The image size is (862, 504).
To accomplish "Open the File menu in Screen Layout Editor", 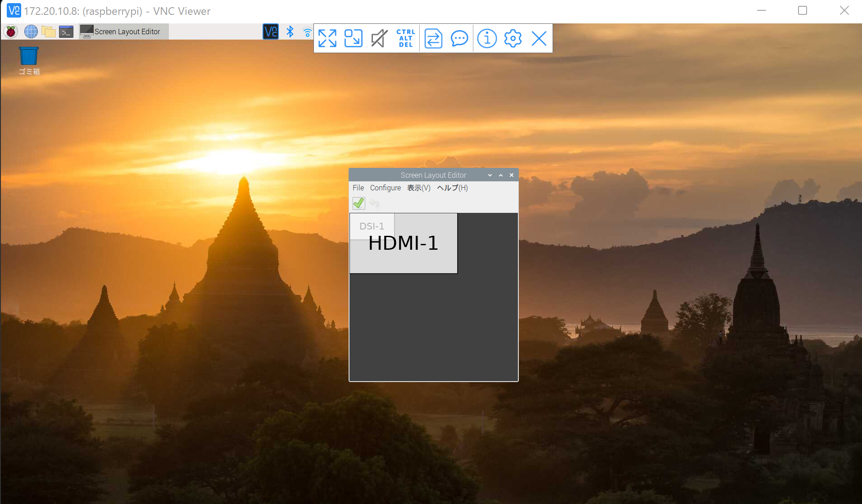I will (358, 188).
